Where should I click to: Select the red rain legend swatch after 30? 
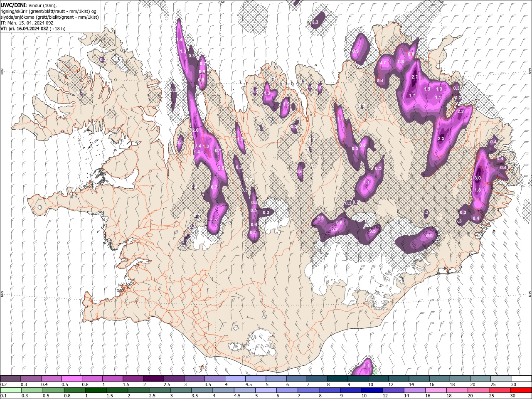coord(520,390)
